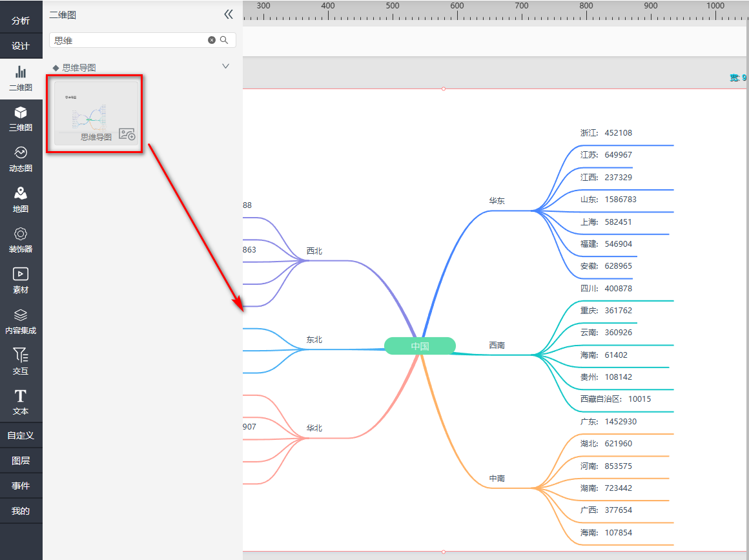
Task: Click the 思维导图 component thumbnail
Action: (x=95, y=114)
